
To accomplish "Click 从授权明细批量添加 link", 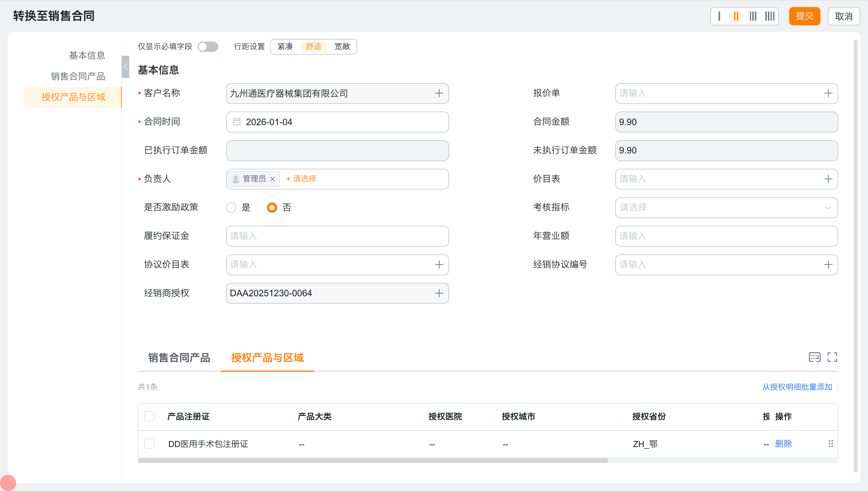I will (x=797, y=387).
